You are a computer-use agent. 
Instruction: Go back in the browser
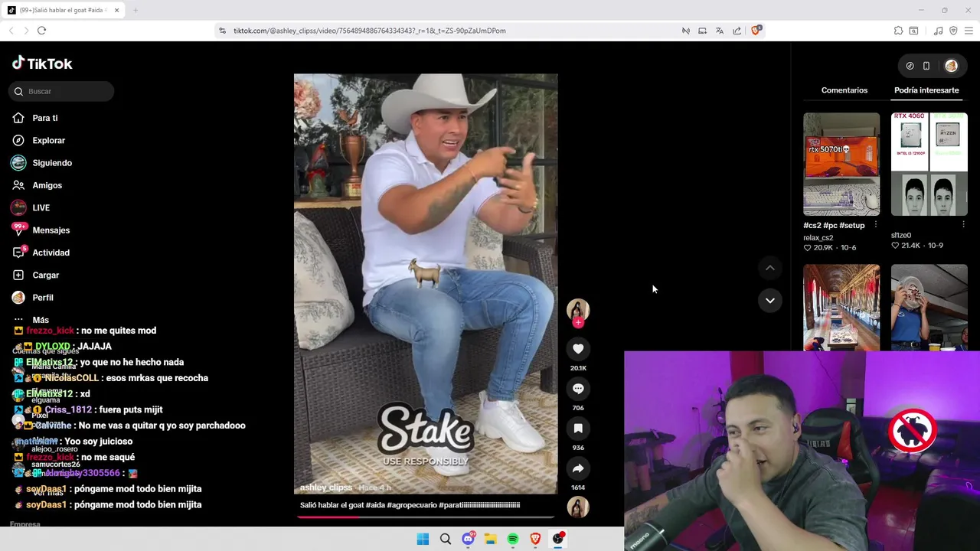[x=11, y=31]
